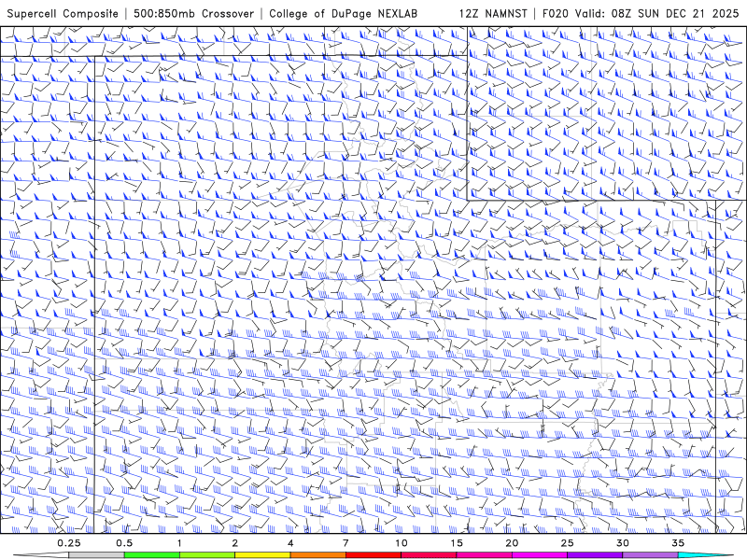Click the '500:850mb Crossover' header text
This screenshot has height=560, width=747.
(x=193, y=14)
